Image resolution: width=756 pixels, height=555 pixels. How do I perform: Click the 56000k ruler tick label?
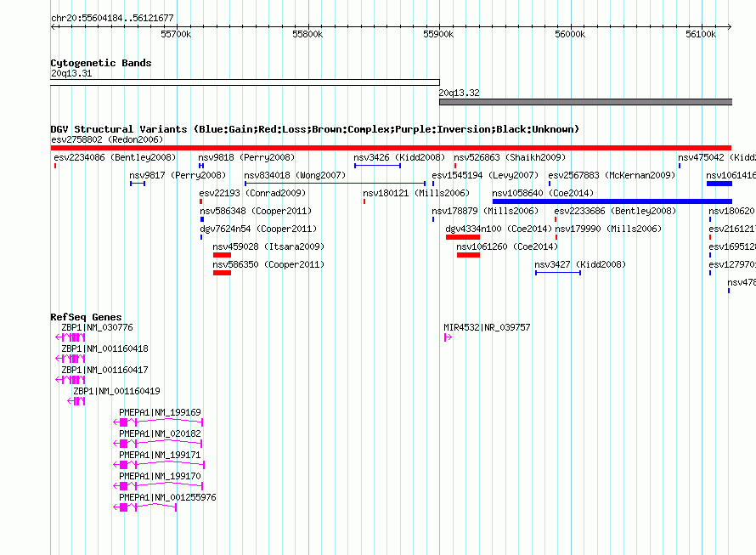pyautogui.click(x=570, y=34)
